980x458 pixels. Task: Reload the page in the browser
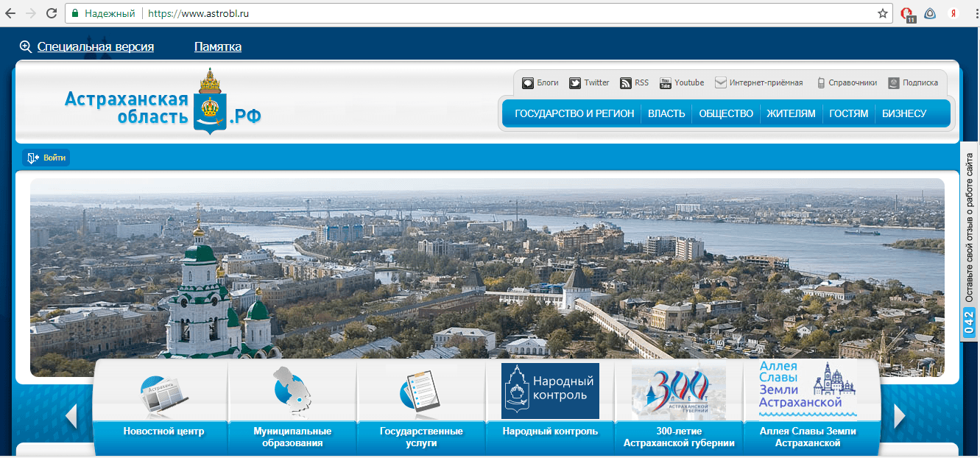(52, 13)
